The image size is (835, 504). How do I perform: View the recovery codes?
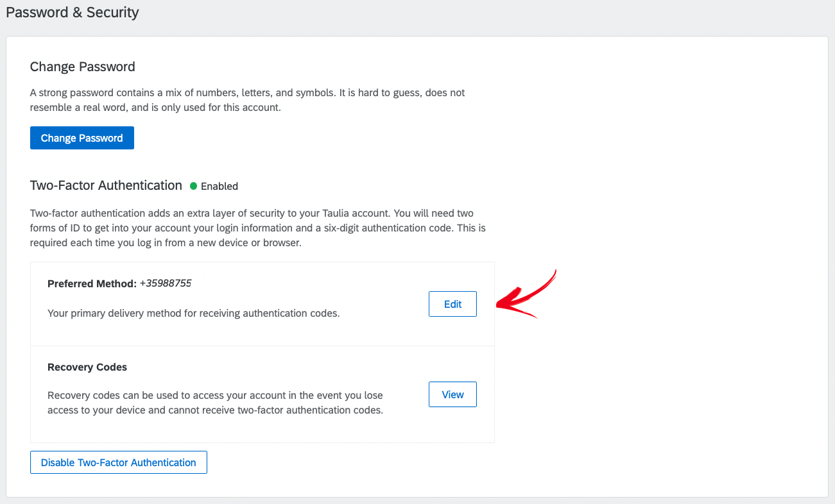pos(452,395)
